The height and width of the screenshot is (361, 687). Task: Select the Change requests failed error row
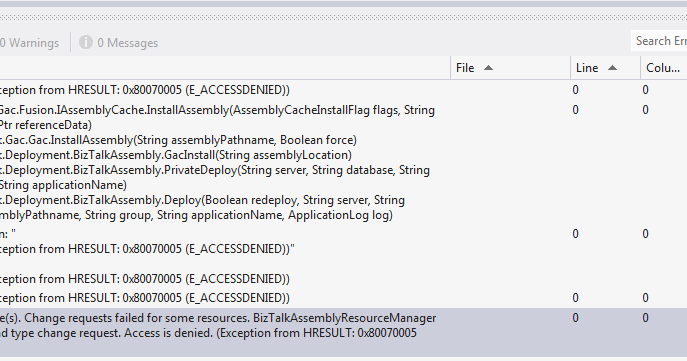[344, 332]
